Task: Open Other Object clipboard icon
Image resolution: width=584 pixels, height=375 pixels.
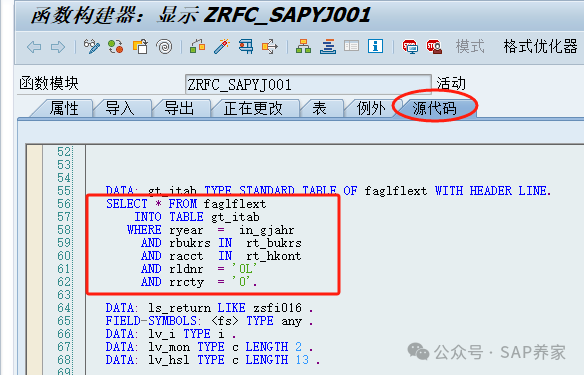Action: pos(140,47)
